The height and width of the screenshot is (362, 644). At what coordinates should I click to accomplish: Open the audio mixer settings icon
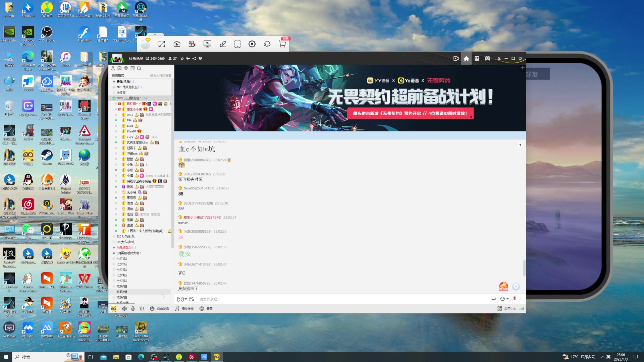[x=142, y=309]
